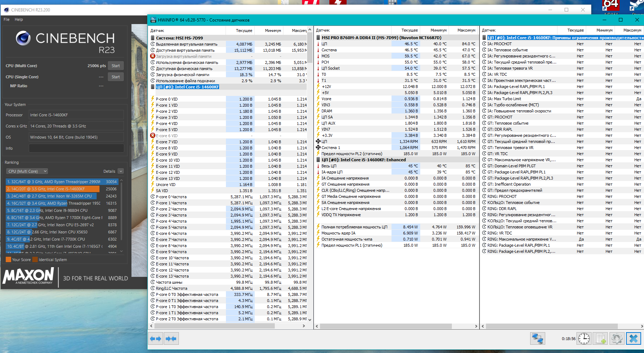The image size is (644, 353).
Task: Select ranking row "1. 32C/64T @ 3 GHz, AMD Ryzen Threadripper"
Action: coord(62,182)
